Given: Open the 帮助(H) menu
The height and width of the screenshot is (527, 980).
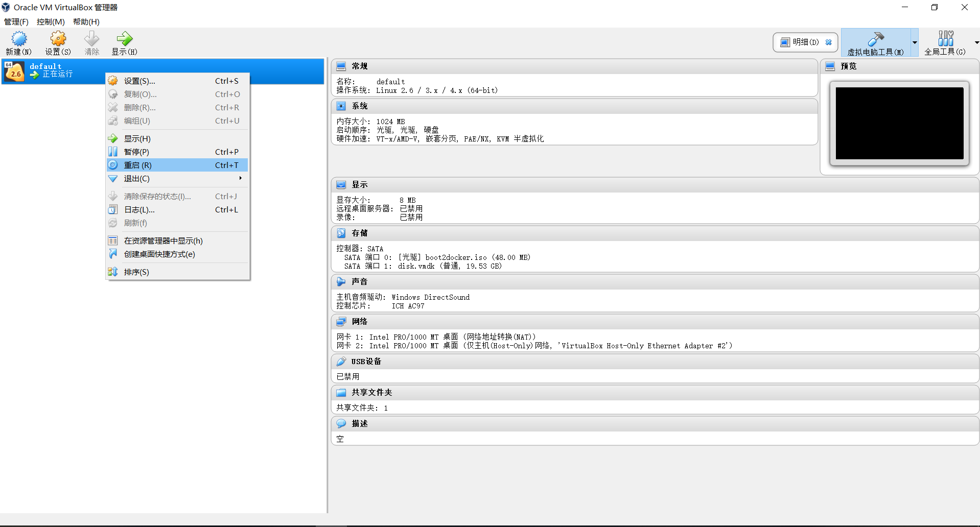Looking at the screenshot, I should (x=86, y=21).
